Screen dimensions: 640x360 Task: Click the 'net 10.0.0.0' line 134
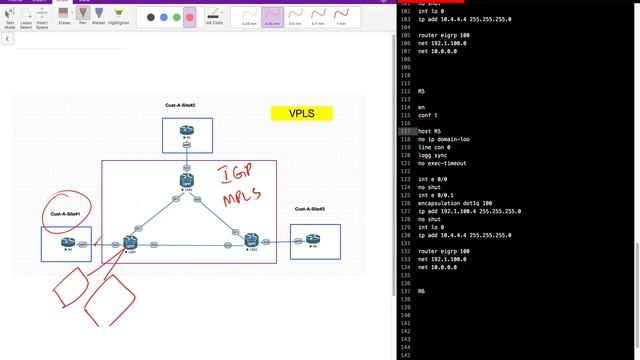438,267
